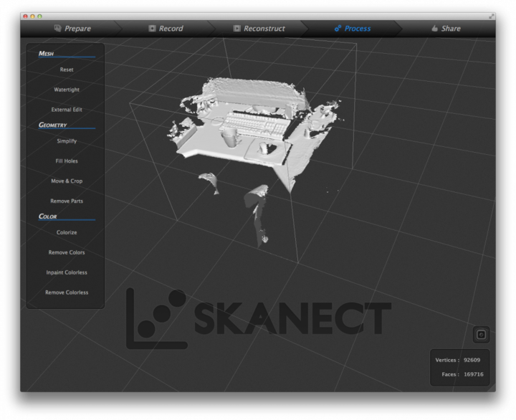Image resolution: width=516 pixels, height=420 pixels.
Task: Select Remove Parts
Action: (x=67, y=201)
